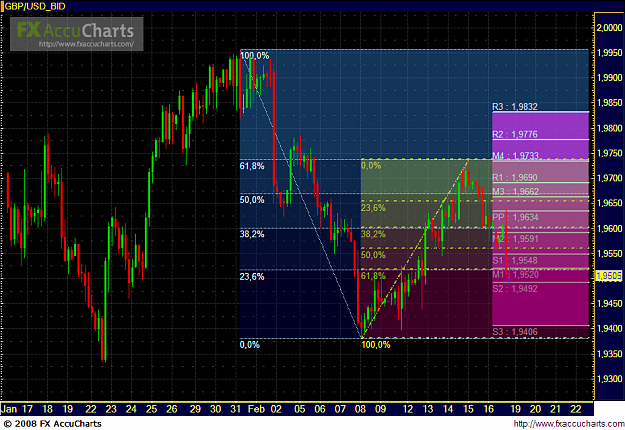
Task: Click the M1 : 1,9520 midpoint label
Action: (x=515, y=275)
